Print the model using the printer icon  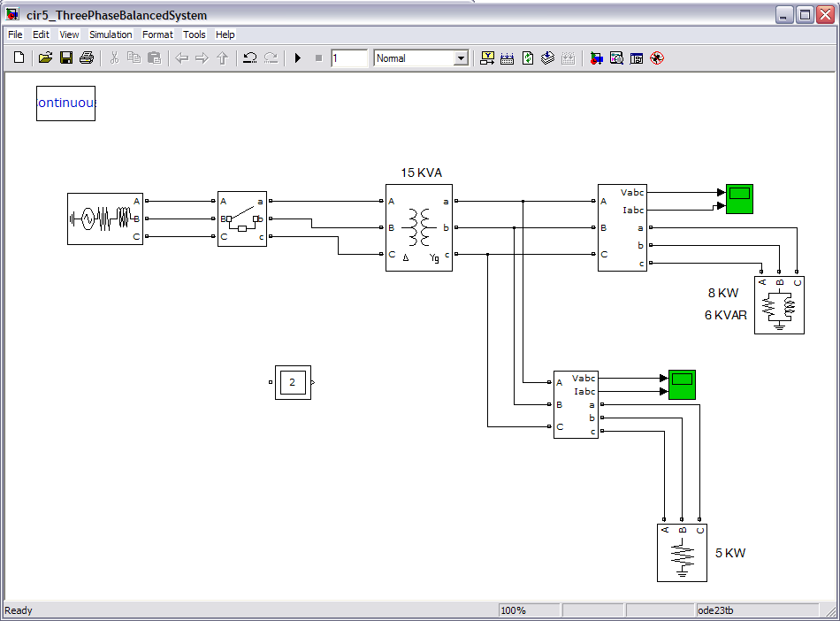coord(86,58)
